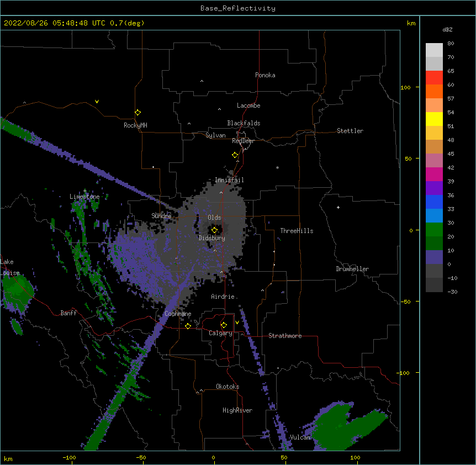Click the Blackfalds city label
This screenshot has height=465, width=476.
tap(244, 123)
